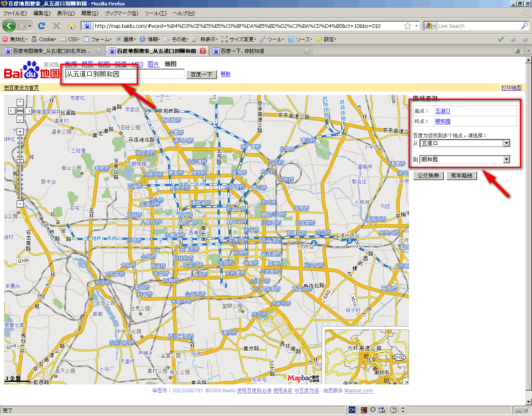Open the 画像 developer toolbar menu
This screenshot has width=532, height=416.
click(126, 39)
